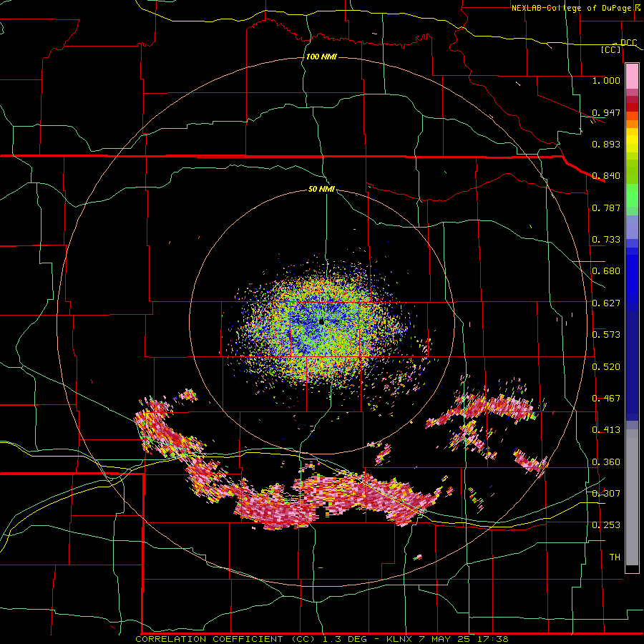The width and height of the screenshot is (644, 644).
Task: Click the 0.467 scale value
Action: [606, 399]
